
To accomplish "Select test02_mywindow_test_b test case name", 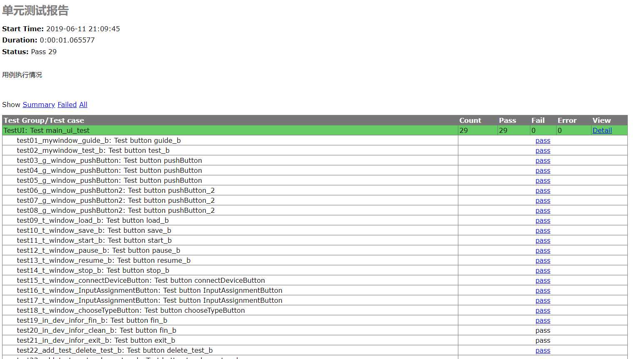I will [93, 150].
